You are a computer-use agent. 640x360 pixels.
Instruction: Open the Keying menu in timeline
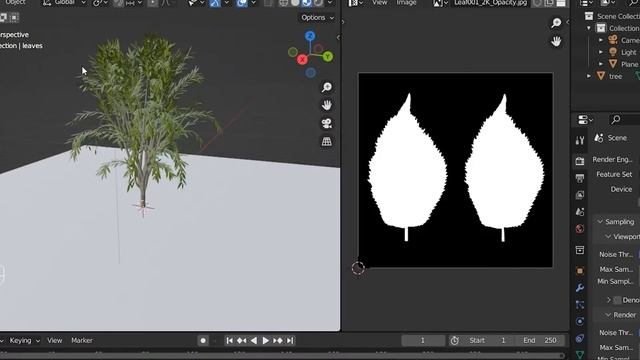24,340
